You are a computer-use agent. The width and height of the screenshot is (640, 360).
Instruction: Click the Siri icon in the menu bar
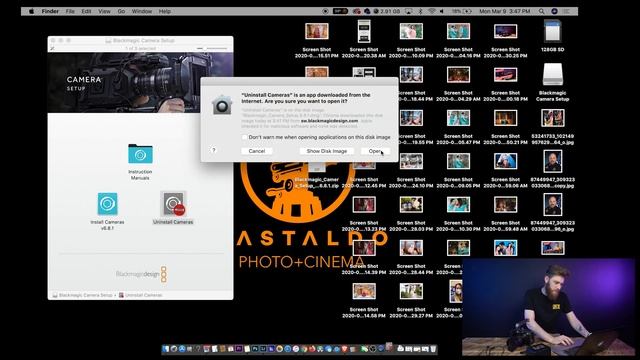pos(554,11)
